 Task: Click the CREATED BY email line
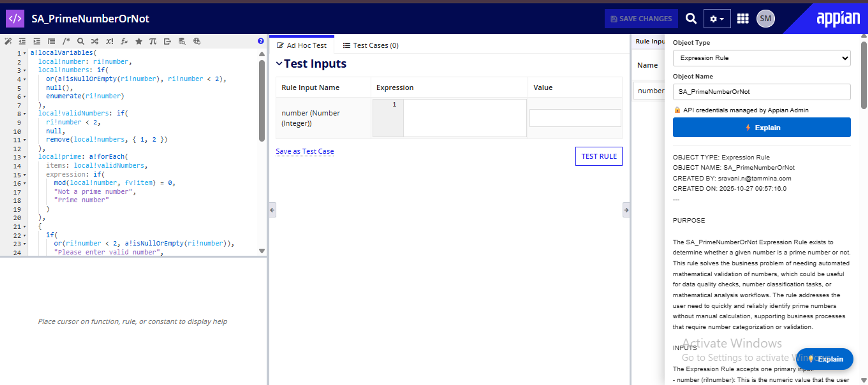[731, 178]
